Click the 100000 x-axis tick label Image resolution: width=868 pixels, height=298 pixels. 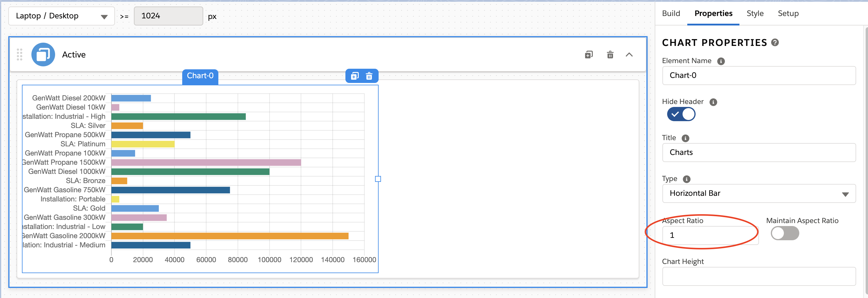[269, 260]
